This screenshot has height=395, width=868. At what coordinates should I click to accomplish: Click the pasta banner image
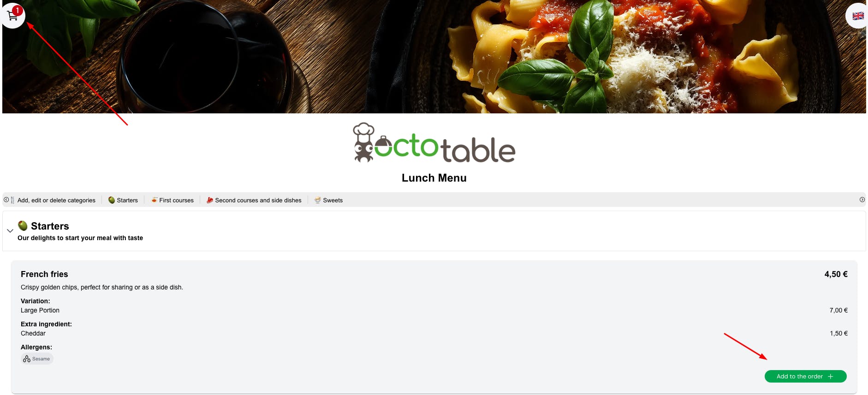(x=434, y=57)
